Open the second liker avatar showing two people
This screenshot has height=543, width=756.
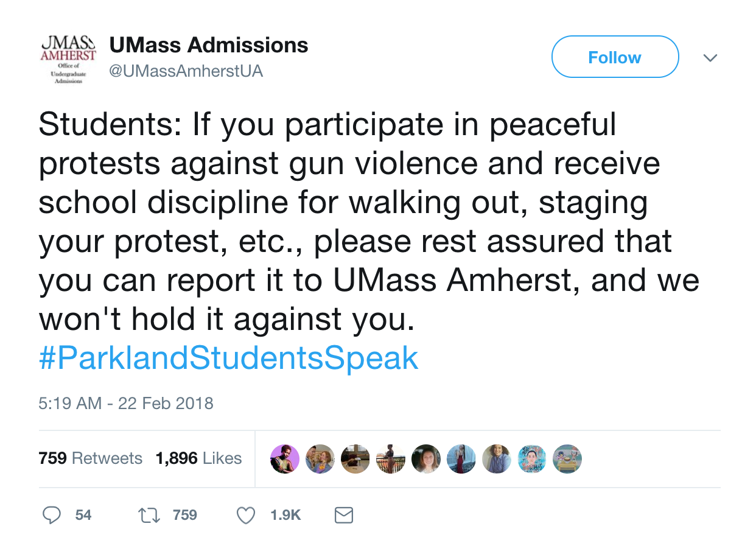coord(320,458)
